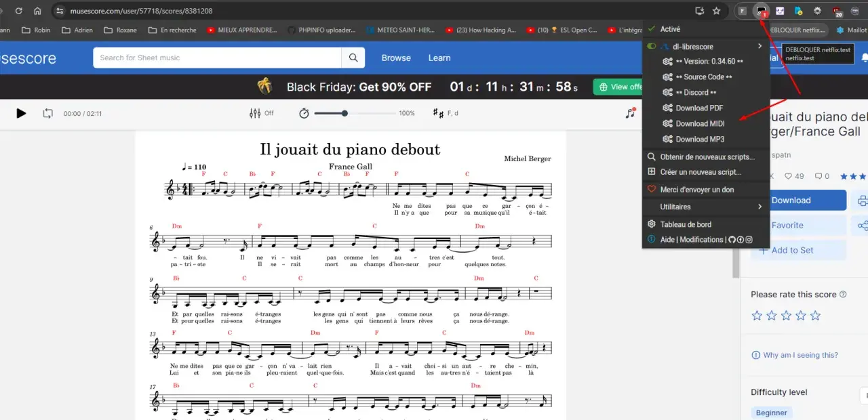Reload the page with the refresh icon
The width and height of the screenshot is (868, 420).
(18, 11)
